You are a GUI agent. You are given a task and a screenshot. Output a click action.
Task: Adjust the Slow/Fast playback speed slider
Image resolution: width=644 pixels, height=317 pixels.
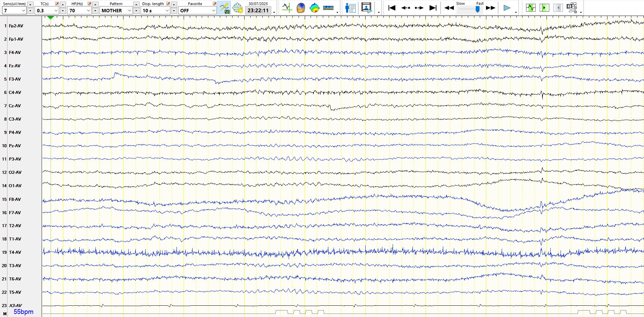(x=477, y=10)
